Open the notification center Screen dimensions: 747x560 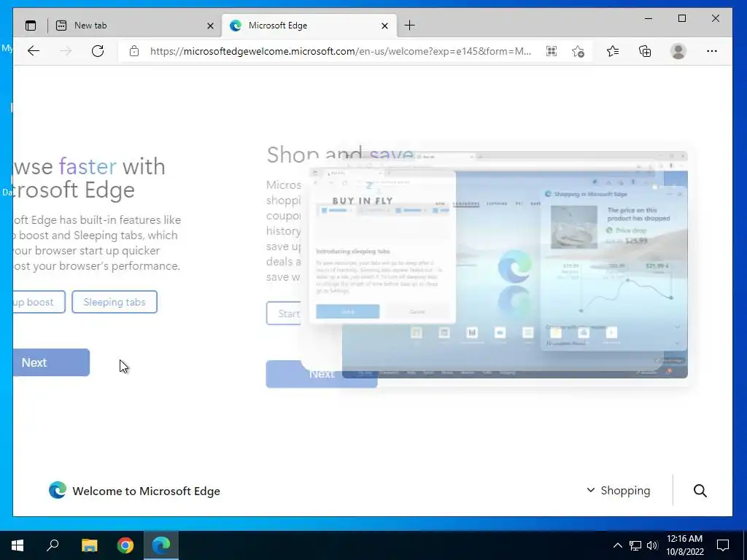pyautogui.click(x=723, y=545)
